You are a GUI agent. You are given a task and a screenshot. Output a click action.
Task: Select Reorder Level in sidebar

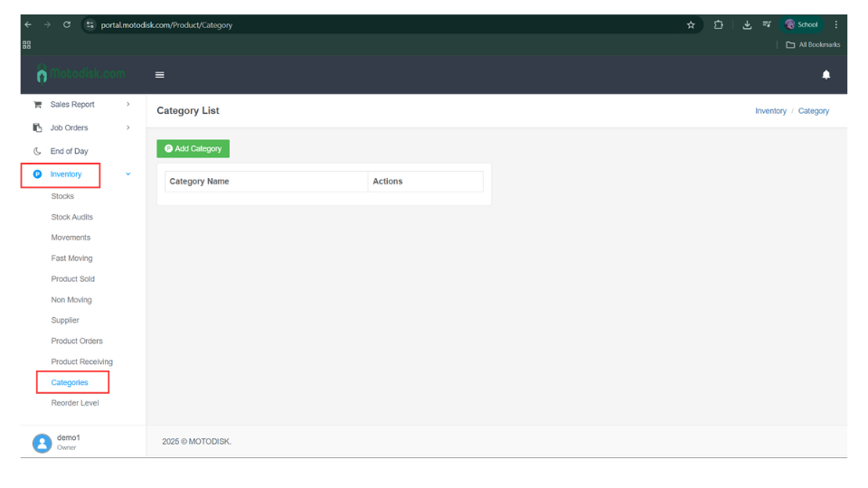click(75, 403)
